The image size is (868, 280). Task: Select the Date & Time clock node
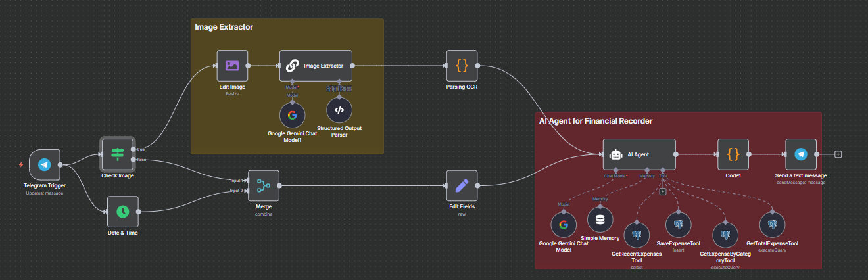click(x=123, y=212)
